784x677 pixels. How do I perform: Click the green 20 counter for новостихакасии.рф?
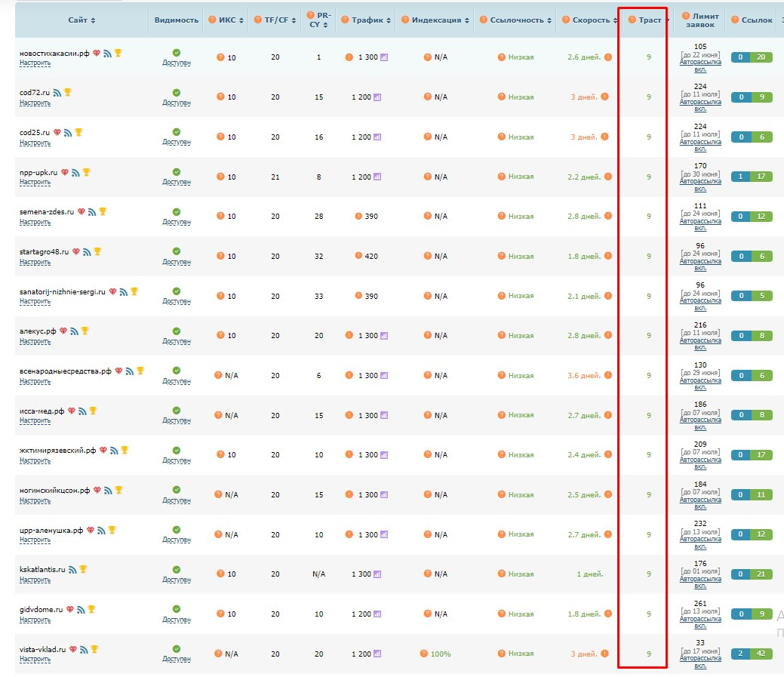tap(761, 57)
